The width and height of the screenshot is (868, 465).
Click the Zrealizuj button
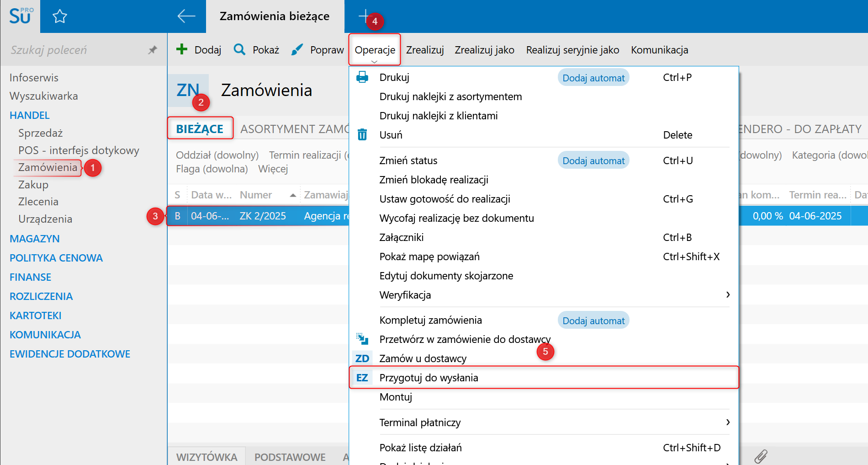(x=425, y=50)
